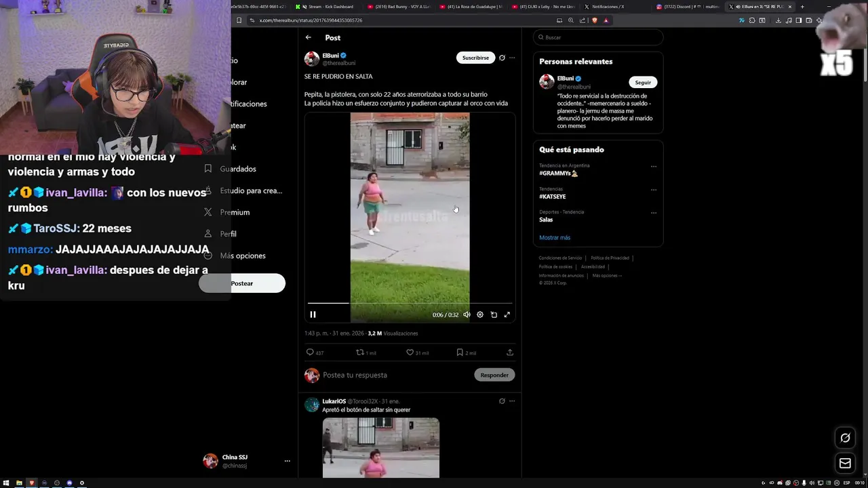
Task: Open Perfil in the sidebar
Action: coord(221,234)
